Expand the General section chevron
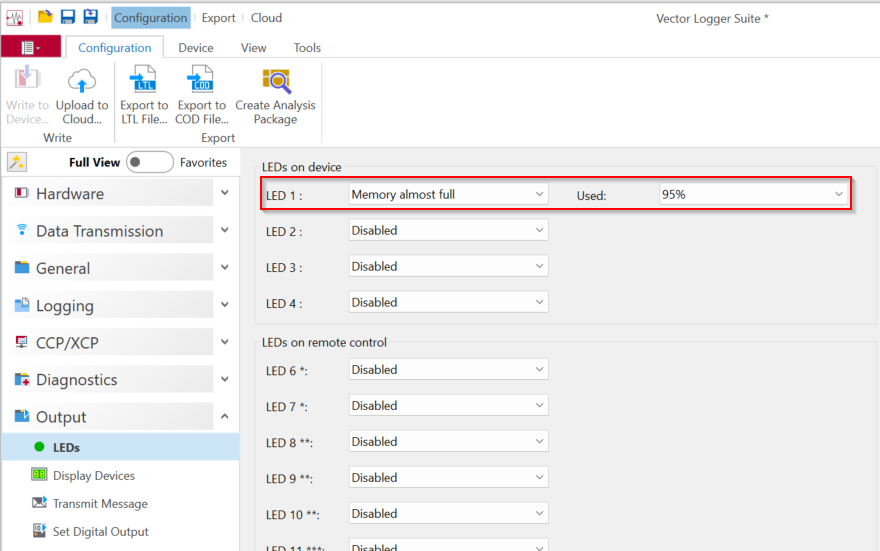Screen dimensions: 880x551 [x=224, y=267]
